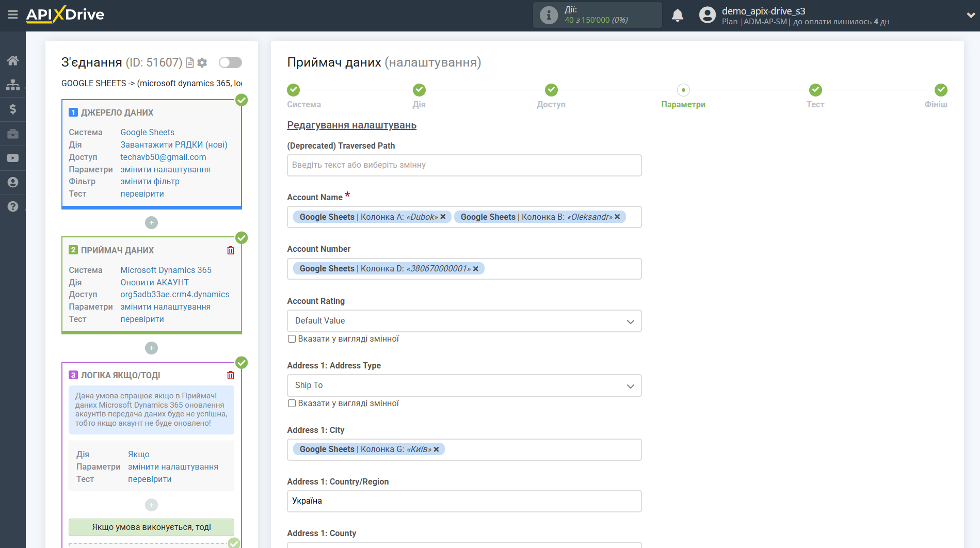Open the billing dollar sidebar icon
980x548 pixels.
coord(13,109)
